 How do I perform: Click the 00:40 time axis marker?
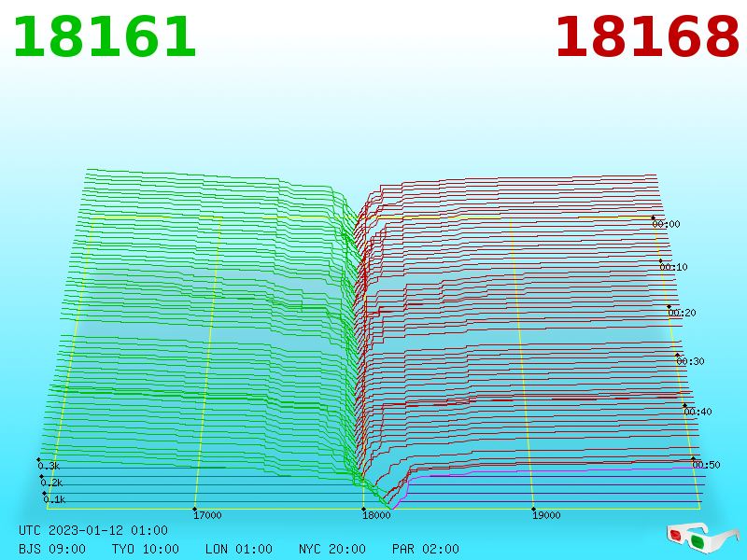(698, 412)
